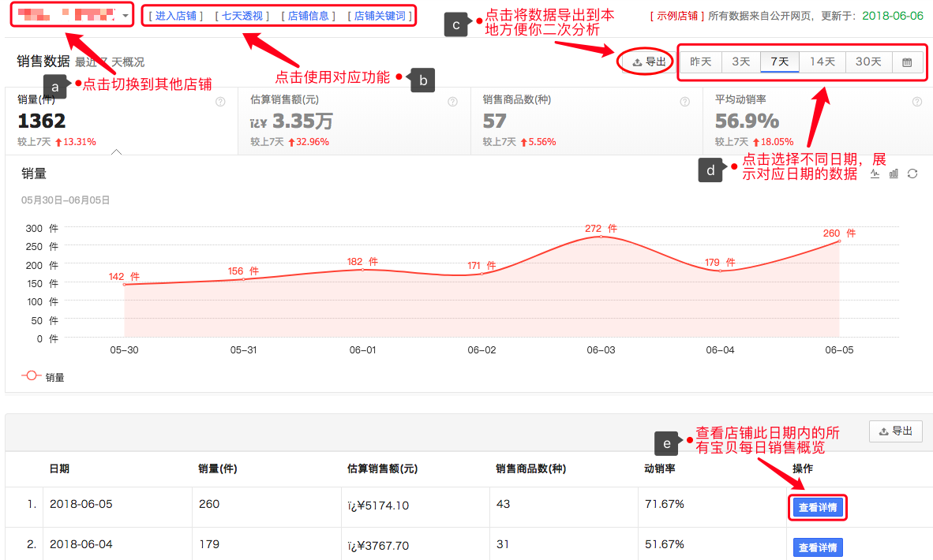Toggle the 销量 series in chart legend
The image size is (933, 560).
pos(43,377)
